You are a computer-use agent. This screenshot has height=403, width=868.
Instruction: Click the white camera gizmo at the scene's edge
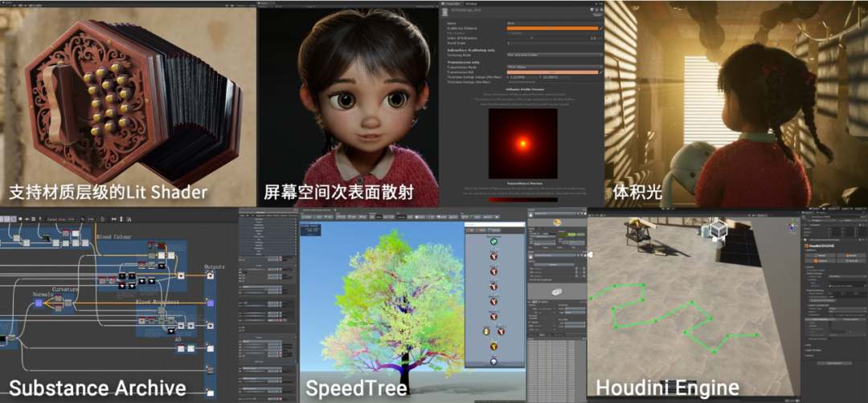(590, 254)
